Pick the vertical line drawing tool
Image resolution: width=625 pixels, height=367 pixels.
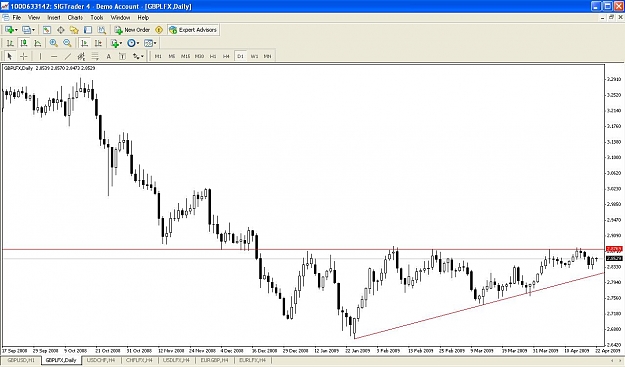tap(40, 56)
